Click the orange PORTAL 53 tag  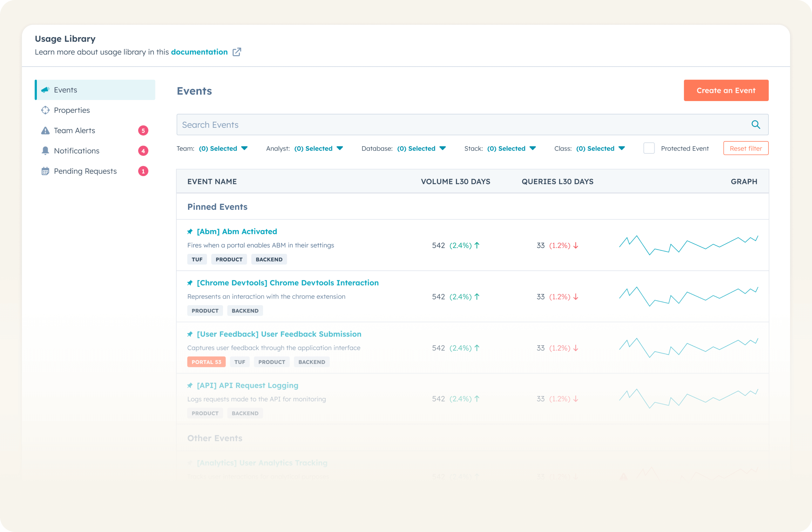click(x=206, y=362)
